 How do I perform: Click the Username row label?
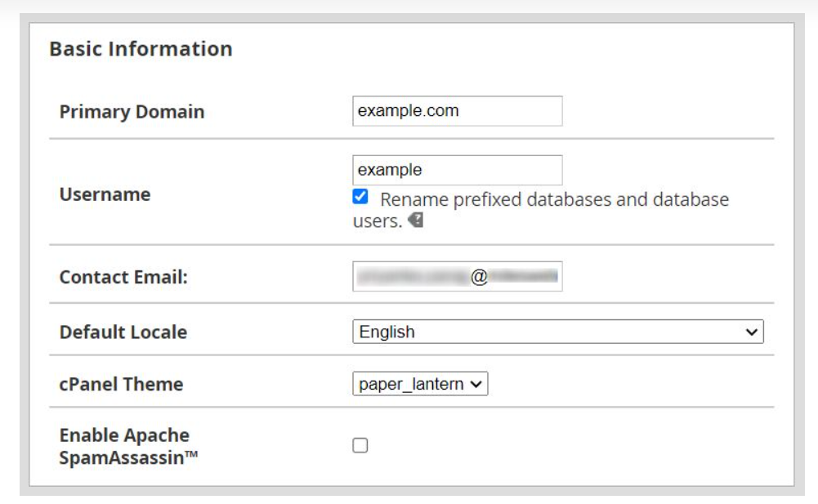click(105, 194)
